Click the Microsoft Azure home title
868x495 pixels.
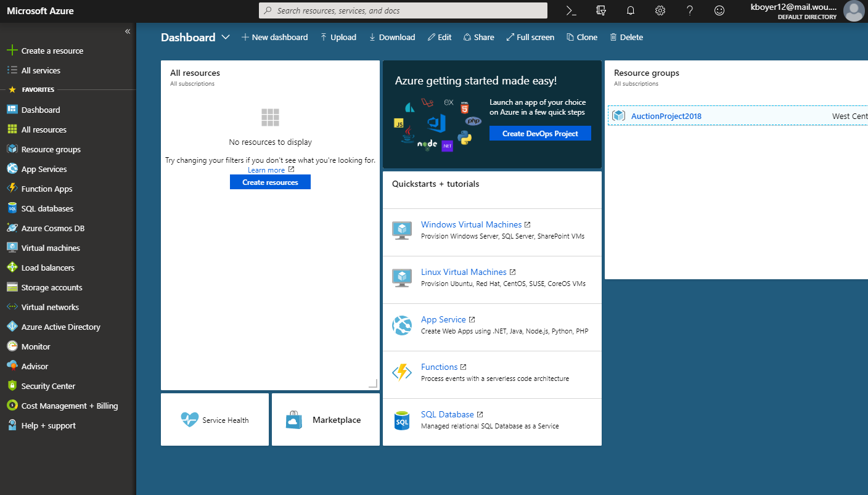coord(41,10)
